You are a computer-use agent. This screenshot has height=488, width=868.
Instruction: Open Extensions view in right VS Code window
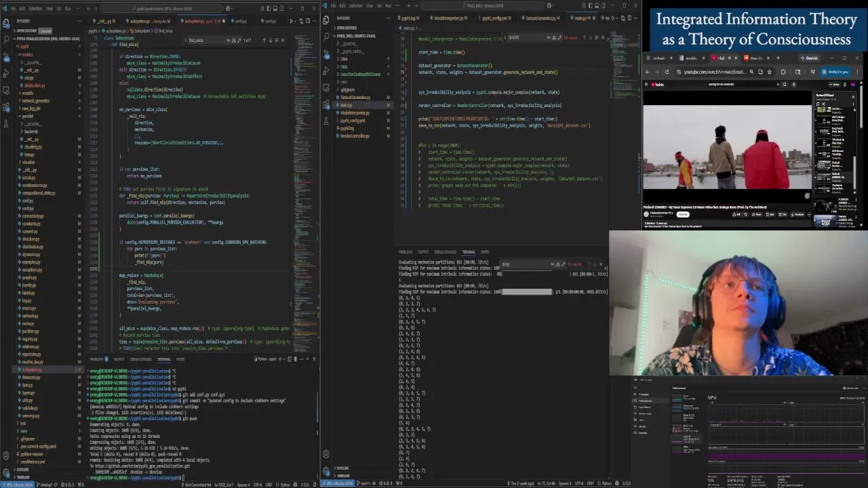tap(326, 104)
